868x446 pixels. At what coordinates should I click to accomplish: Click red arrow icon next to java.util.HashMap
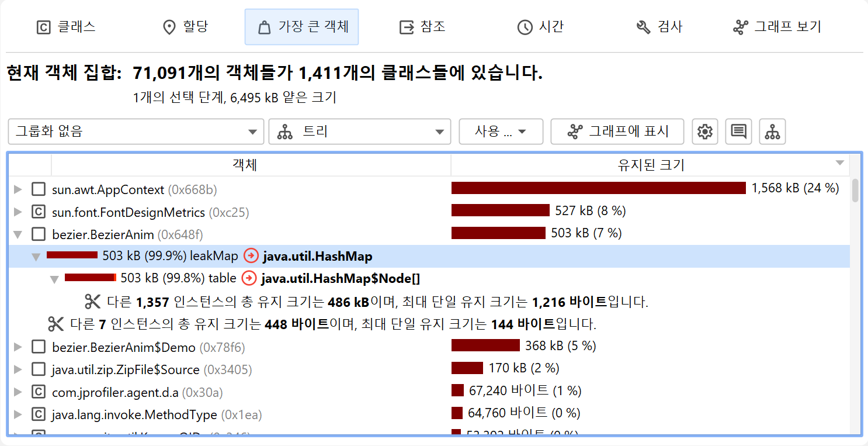[251, 256]
